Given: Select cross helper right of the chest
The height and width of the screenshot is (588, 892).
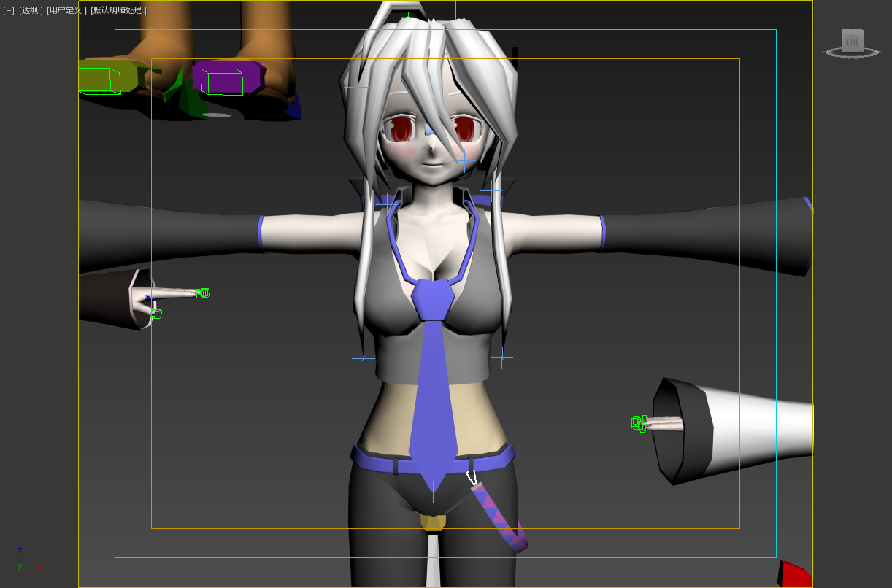Looking at the screenshot, I should pyautogui.click(x=501, y=357).
